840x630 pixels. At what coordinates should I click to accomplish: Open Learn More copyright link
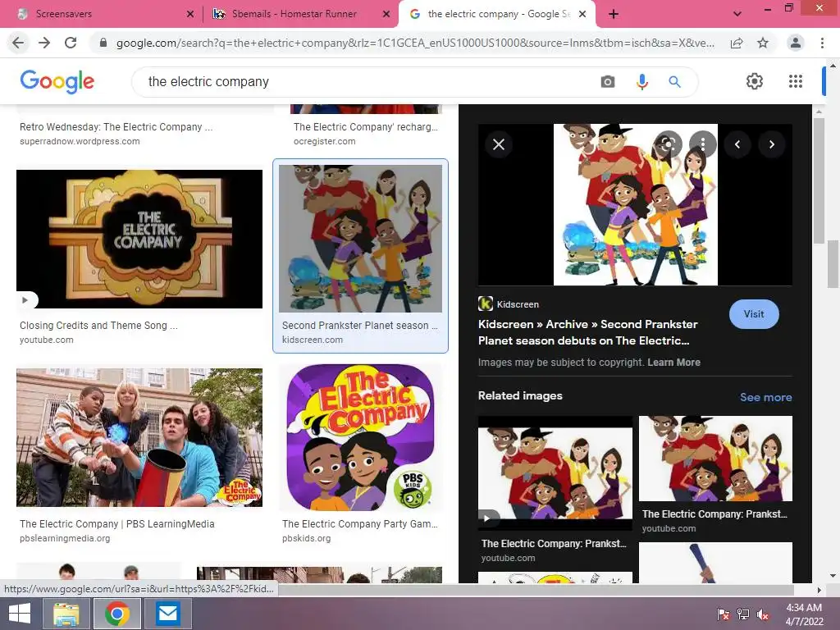[673, 362]
